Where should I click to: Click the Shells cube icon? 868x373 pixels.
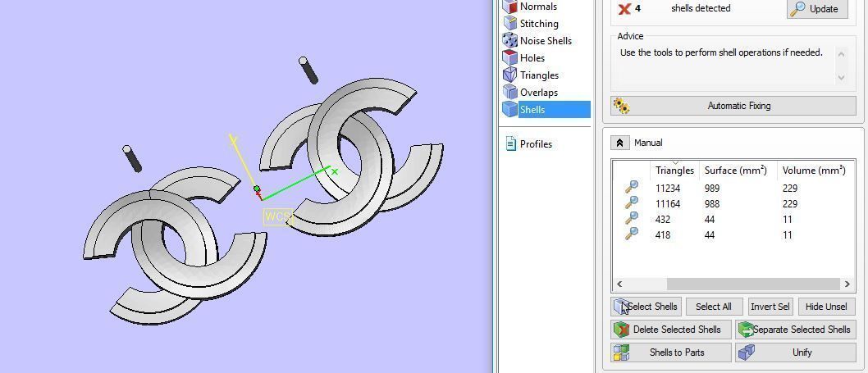point(509,109)
